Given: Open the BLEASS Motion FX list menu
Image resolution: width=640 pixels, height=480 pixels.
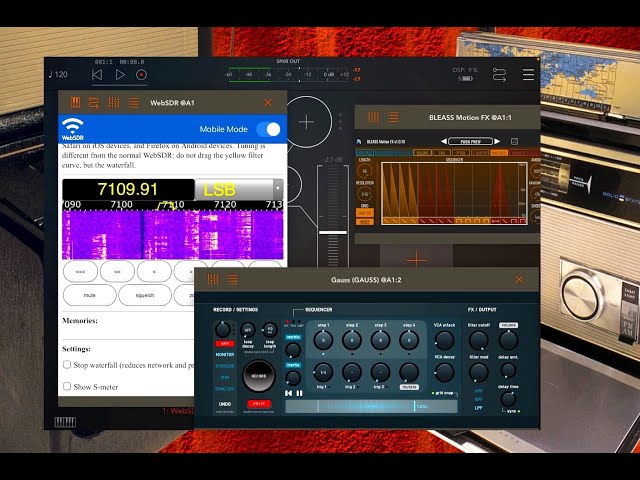Looking at the screenshot, I should (393, 118).
